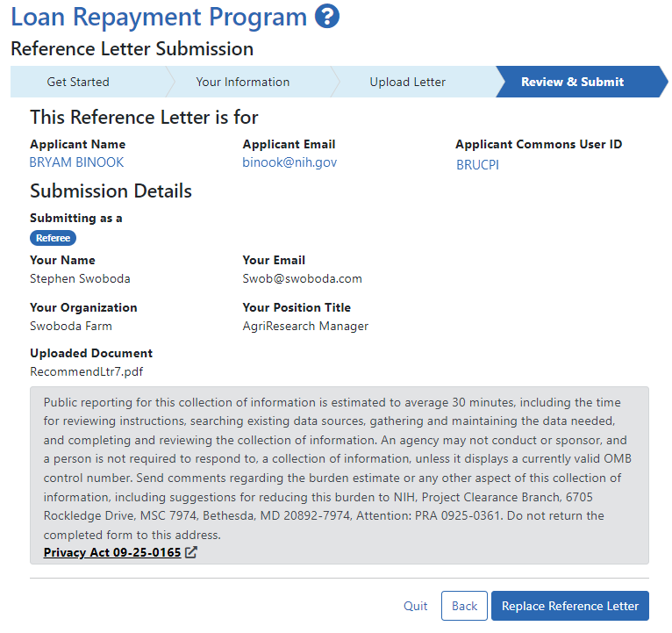Click the Quit link
Image resolution: width=672 pixels, height=633 pixels.
(415, 606)
